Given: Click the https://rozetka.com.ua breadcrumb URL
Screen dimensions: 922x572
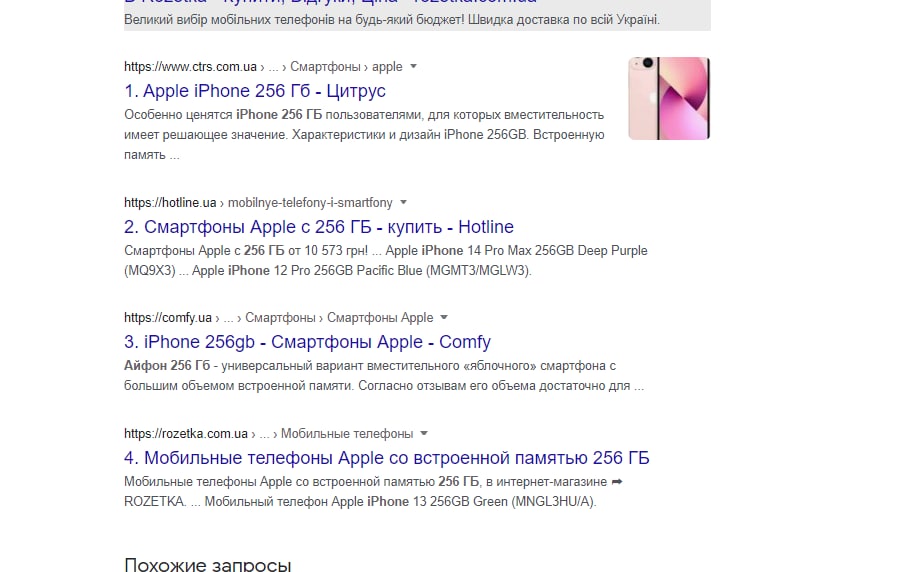Looking at the screenshot, I should tap(186, 434).
